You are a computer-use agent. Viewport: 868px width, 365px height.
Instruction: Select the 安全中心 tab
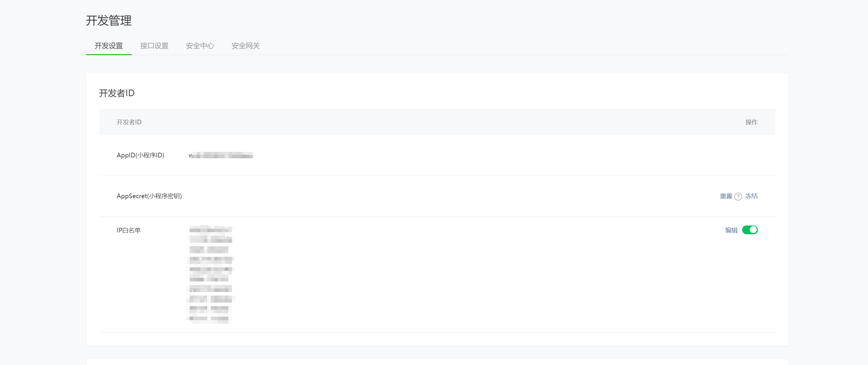tap(200, 46)
